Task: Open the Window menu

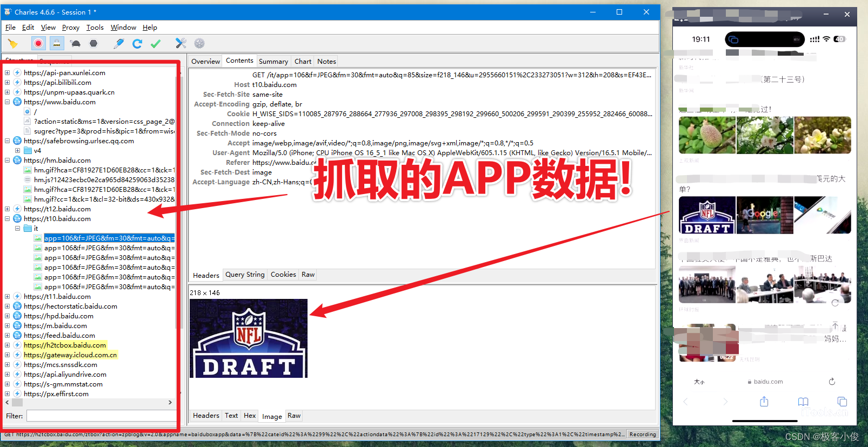Action: 123,28
